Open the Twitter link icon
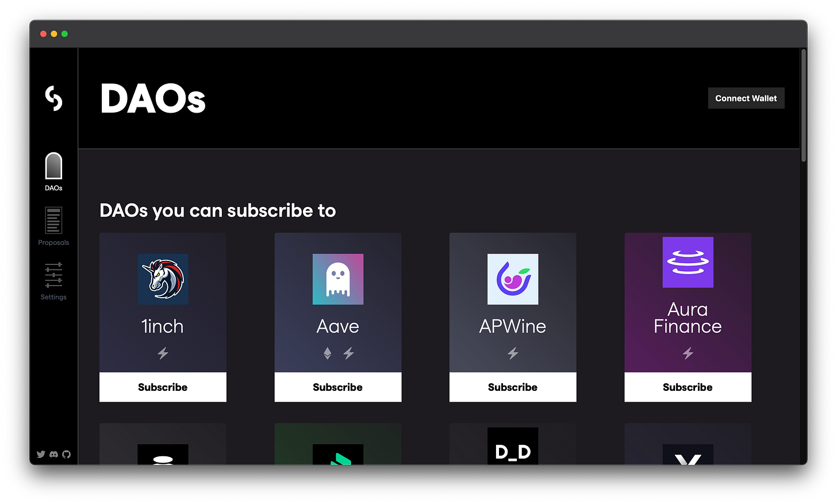The image size is (837, 504). (41, 454)
